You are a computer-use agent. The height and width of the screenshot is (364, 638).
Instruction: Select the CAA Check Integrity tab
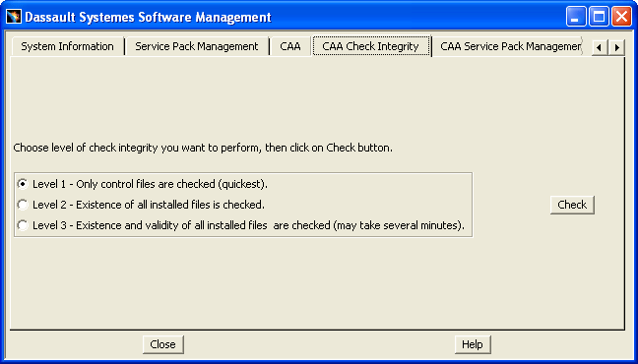click(370, 46)
